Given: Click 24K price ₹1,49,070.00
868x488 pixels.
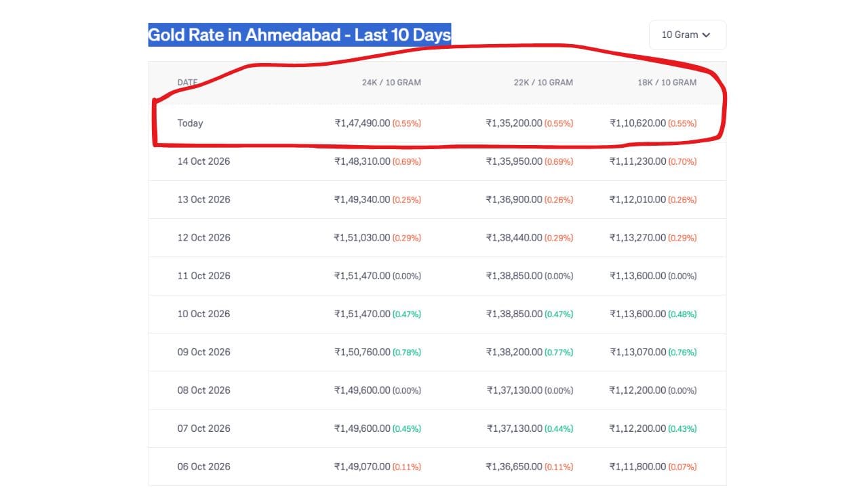Looking at the screenshot, I should tap(362, 466).
